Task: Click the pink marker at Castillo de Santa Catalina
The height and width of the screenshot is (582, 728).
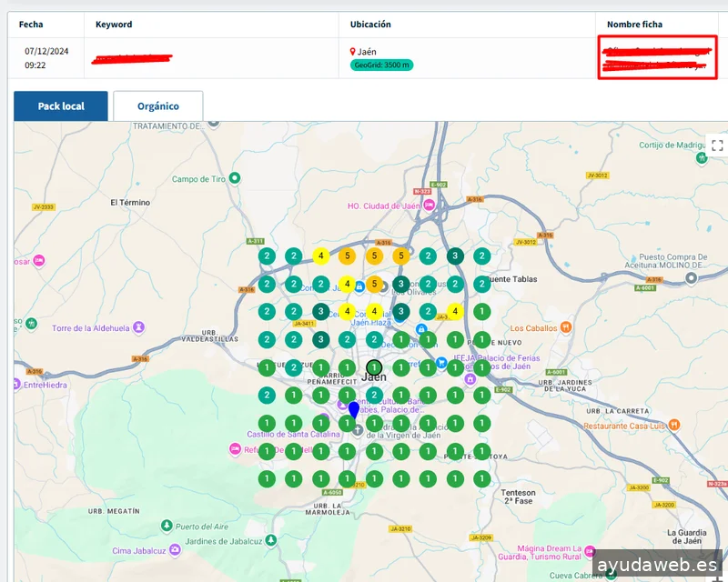Action: coord(235,449)
